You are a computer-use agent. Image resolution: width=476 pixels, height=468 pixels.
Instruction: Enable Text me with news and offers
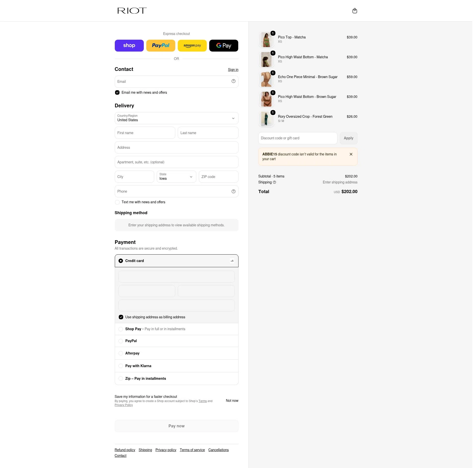pos(117,202)
